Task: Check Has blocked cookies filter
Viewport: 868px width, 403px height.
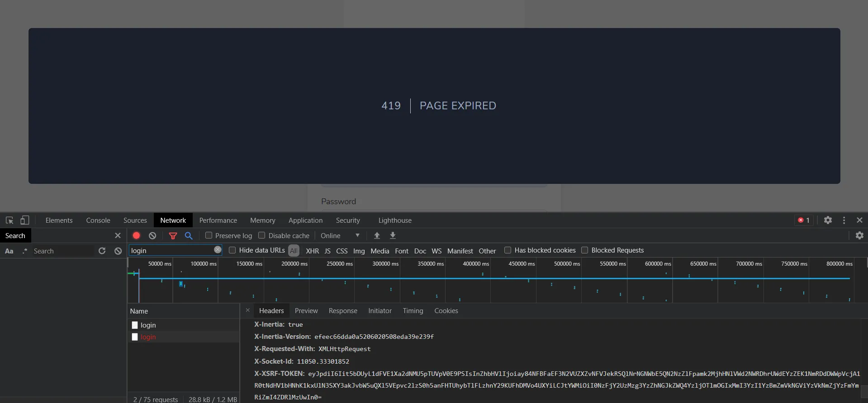Action: click(x=508, y=250)
